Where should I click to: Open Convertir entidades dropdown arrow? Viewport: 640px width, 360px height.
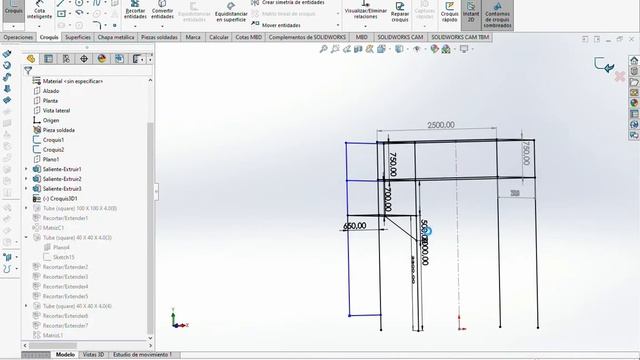point(162,26)
